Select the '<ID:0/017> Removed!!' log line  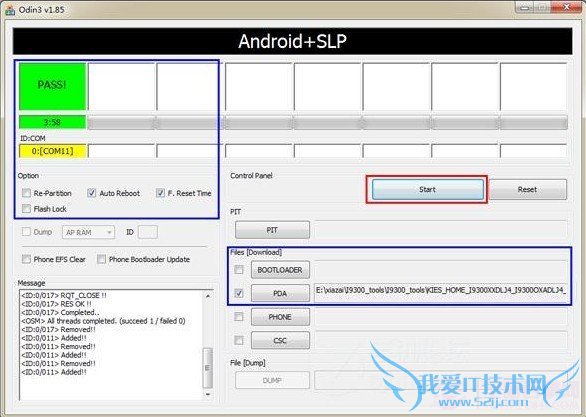58,330
